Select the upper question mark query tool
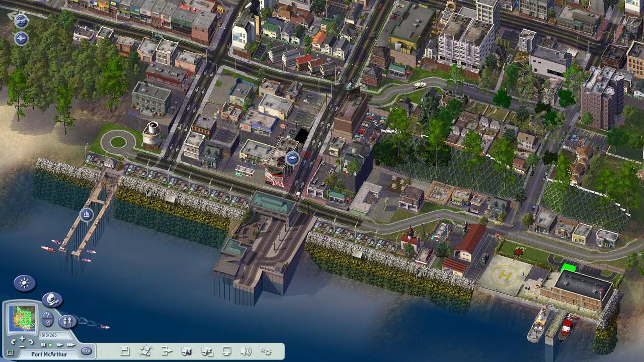Image resolution: width=644 pixels, height=362 pixels. pyautogui.click(x=47, y=315)
